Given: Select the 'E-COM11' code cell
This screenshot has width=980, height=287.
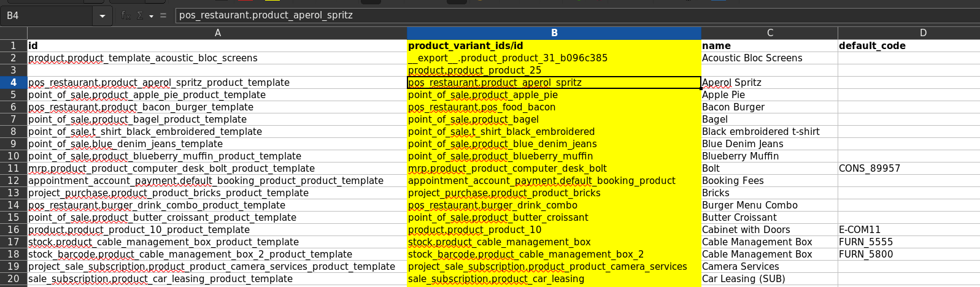Looking at the screenshot, I should [x=909, y=229].
